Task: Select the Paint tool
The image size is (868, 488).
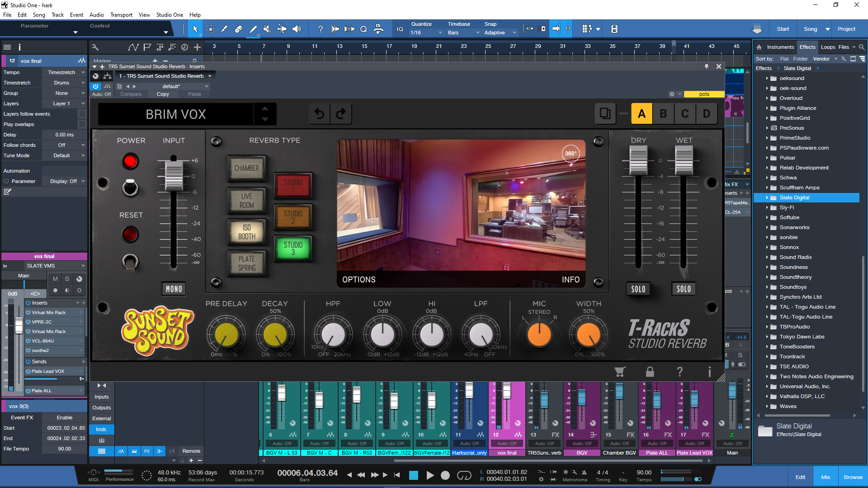Action: coord(253,29)
